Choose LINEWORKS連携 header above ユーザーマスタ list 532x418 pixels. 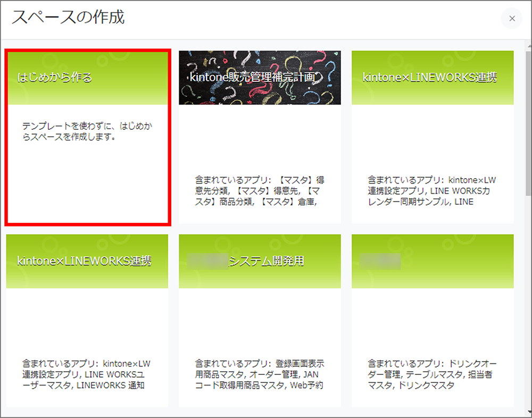click(87, 261)
